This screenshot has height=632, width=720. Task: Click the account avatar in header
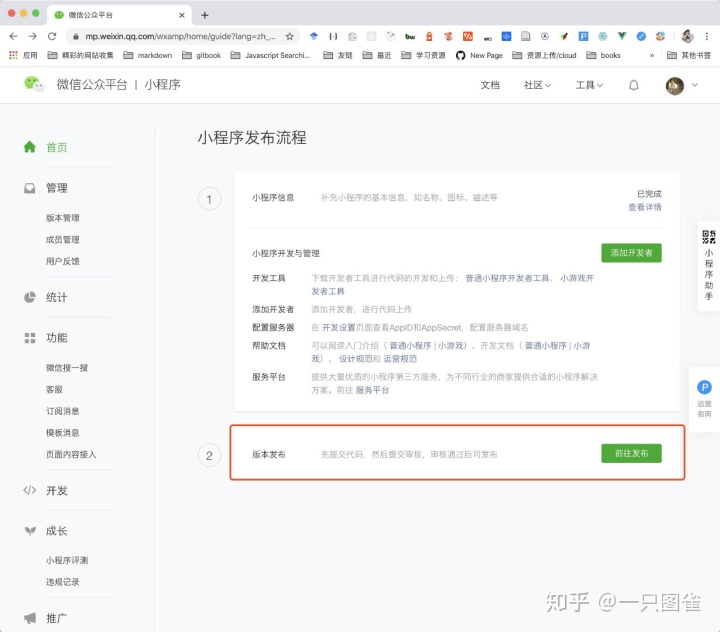675,85
